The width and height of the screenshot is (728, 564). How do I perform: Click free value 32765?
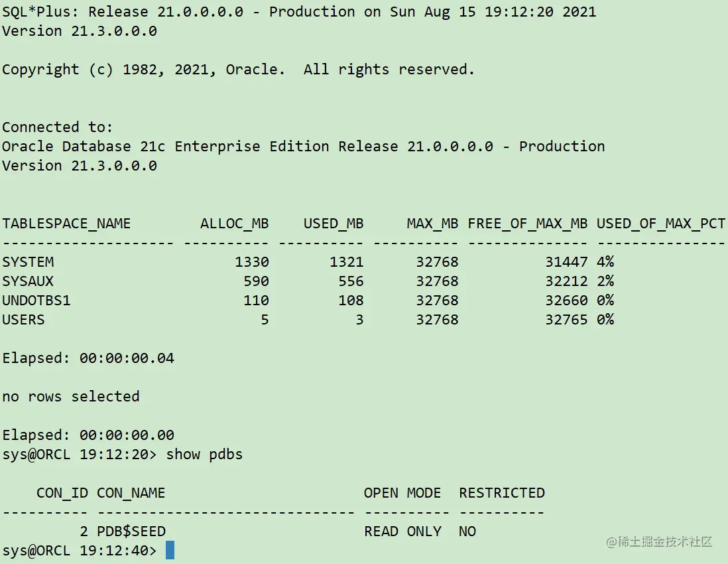pos(566,320)
